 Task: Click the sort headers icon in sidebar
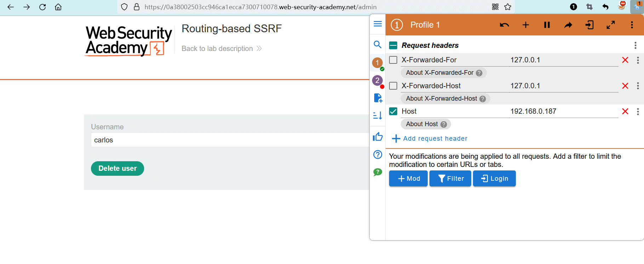pyautogui.click(x=377, y=116)
